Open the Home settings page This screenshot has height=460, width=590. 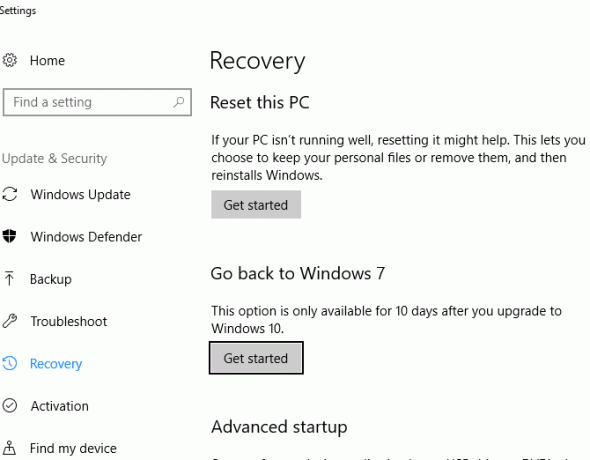pos(47,61)
